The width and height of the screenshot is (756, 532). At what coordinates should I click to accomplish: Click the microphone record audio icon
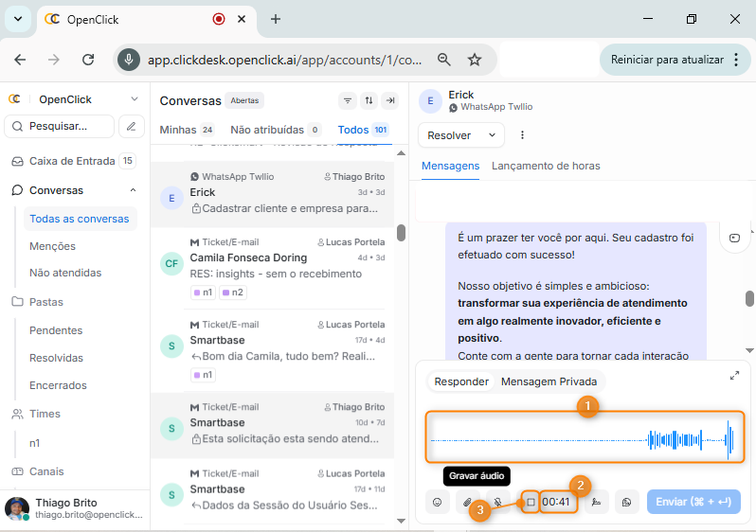click(497, 503)
